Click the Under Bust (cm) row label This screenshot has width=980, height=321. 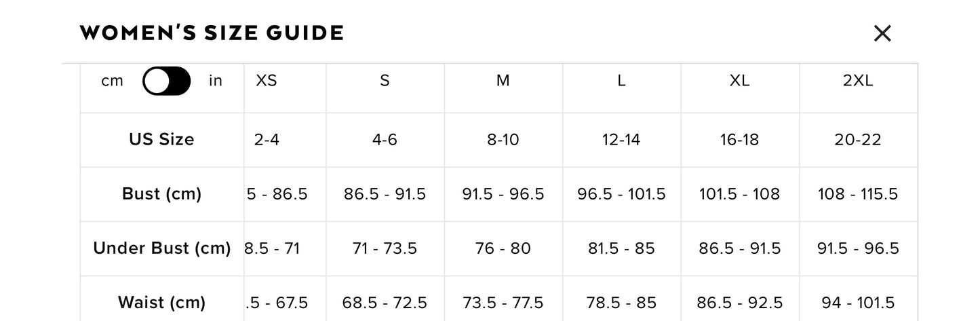tap(161, 248)
